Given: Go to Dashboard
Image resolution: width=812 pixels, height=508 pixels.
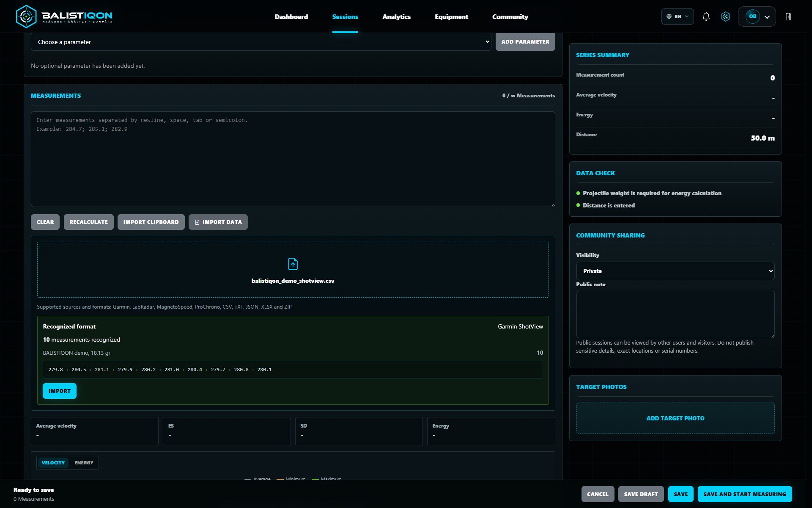Looking at the screenshot, I should coord(291,17).
